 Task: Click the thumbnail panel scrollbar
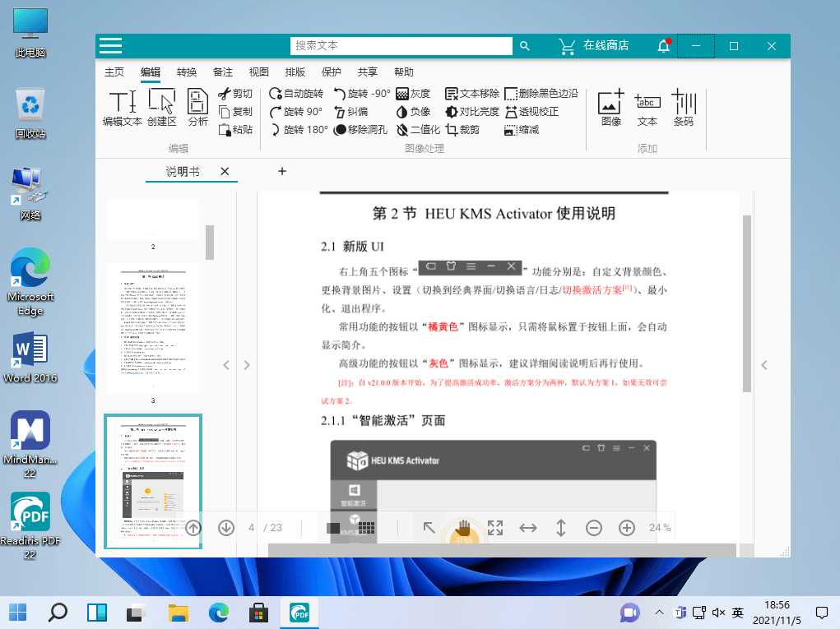point(210,243)
